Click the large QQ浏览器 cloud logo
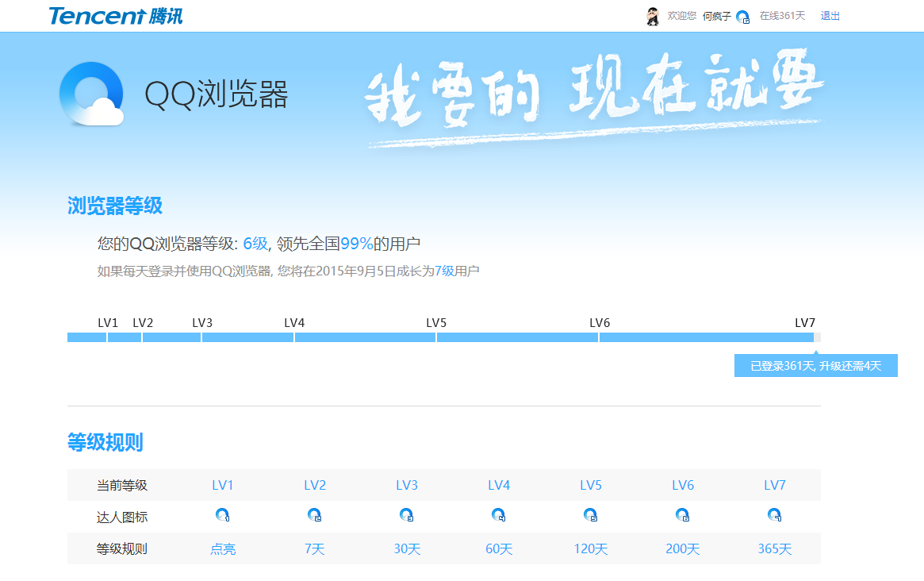924x581 pixels. click(92, 94)
